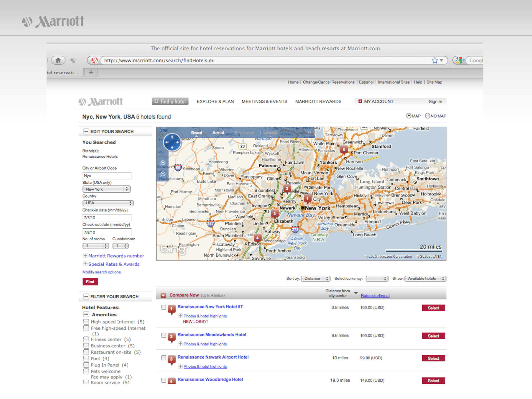532x399 pixels.
Task: Open the Show Available hotels dropdown
Action: [x=425, y=278]
